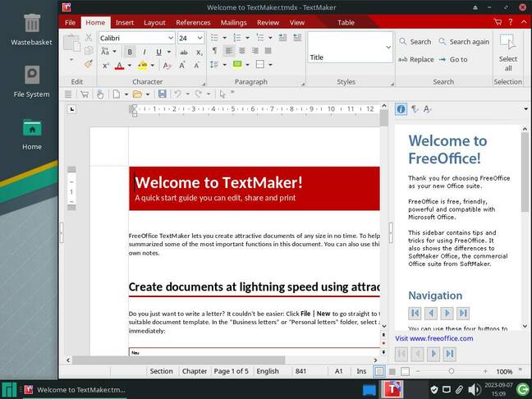Click the new document icon
The image size is (532, 399).
117,94
